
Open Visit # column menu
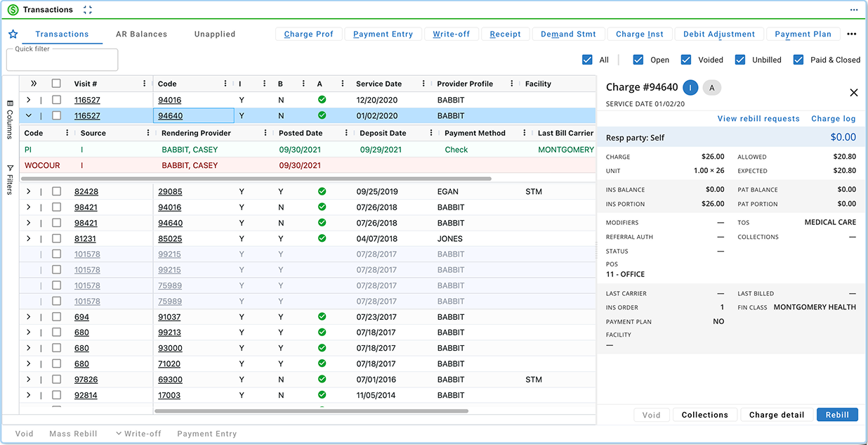click(145, 84)
